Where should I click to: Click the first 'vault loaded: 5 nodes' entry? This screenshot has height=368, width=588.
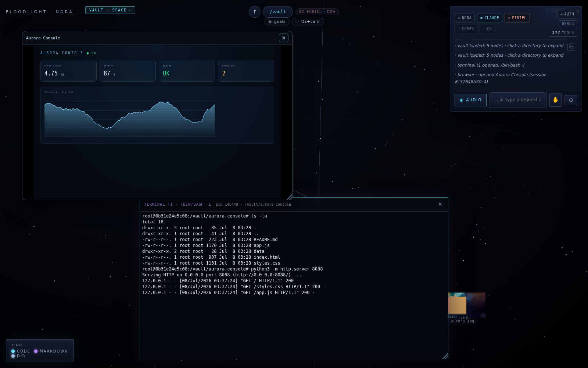(509, 46)
